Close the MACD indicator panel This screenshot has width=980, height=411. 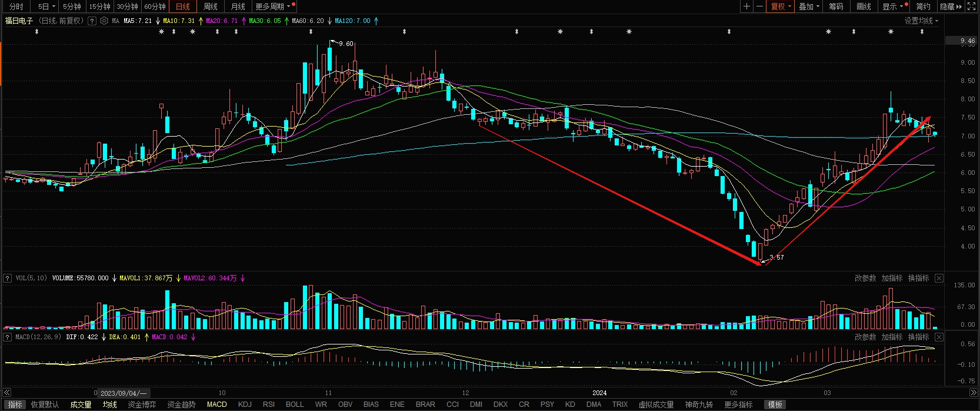[x=939, y=337]
